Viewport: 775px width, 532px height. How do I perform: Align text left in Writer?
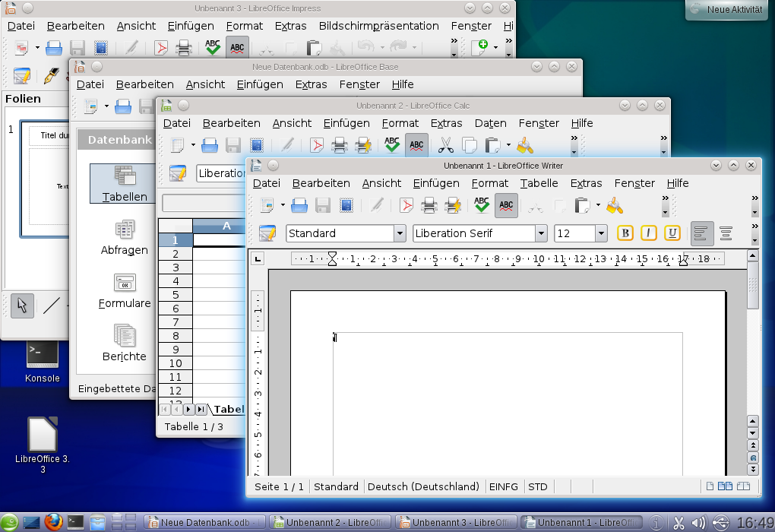pyautogui.click(x=702, y=233)
